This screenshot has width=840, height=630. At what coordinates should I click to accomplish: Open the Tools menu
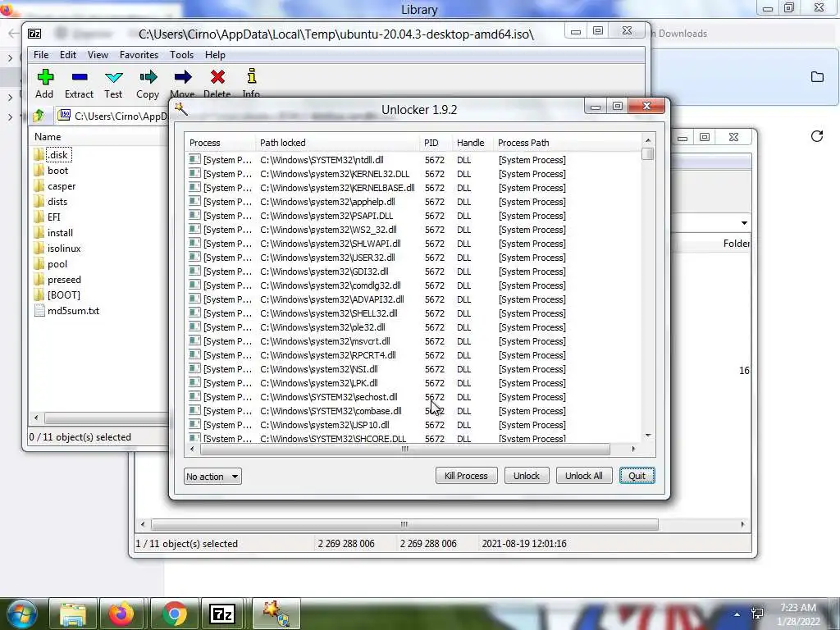point(181,55)
